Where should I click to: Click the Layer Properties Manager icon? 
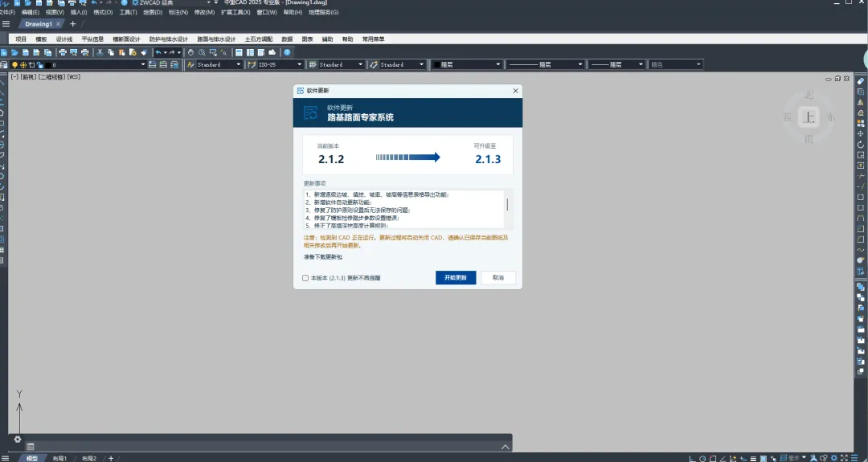(x=4, y=65)
